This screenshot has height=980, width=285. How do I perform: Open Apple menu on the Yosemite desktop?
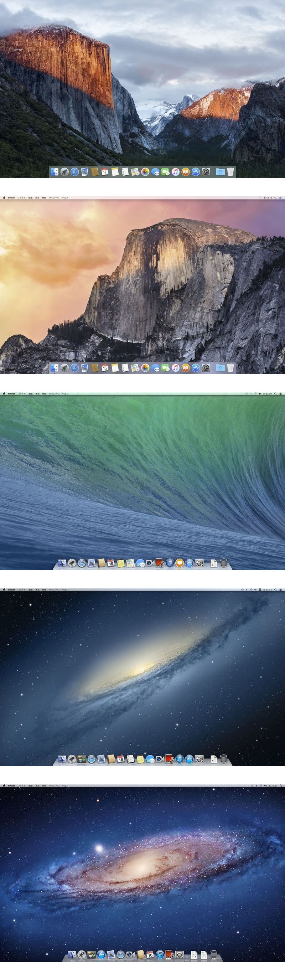[x=4, y=198]
